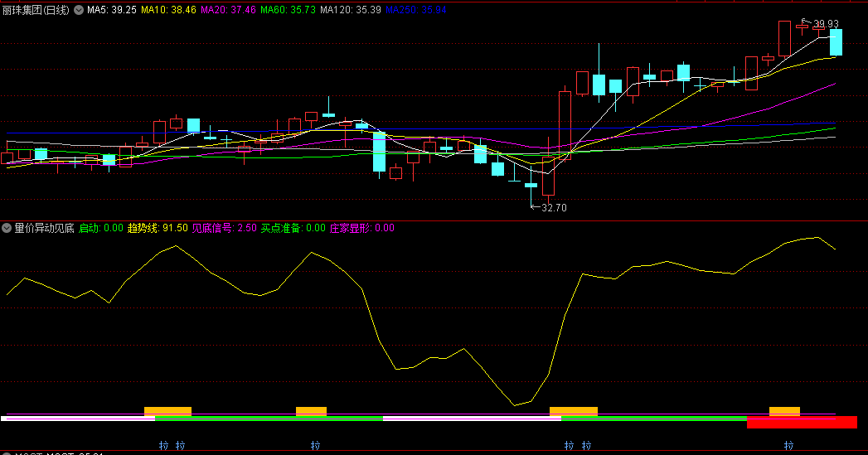Select the MA5 moving average label
868x455 pixels.
pos(111,10)
